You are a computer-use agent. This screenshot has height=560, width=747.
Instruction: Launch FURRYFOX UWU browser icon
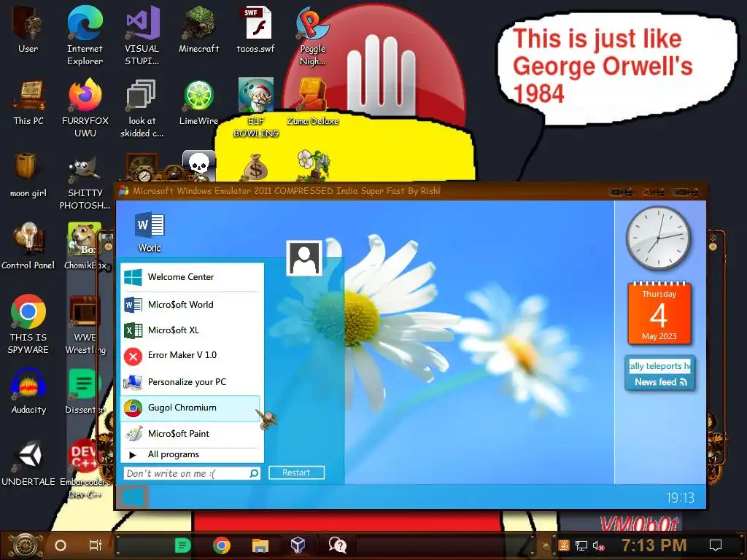85,107
